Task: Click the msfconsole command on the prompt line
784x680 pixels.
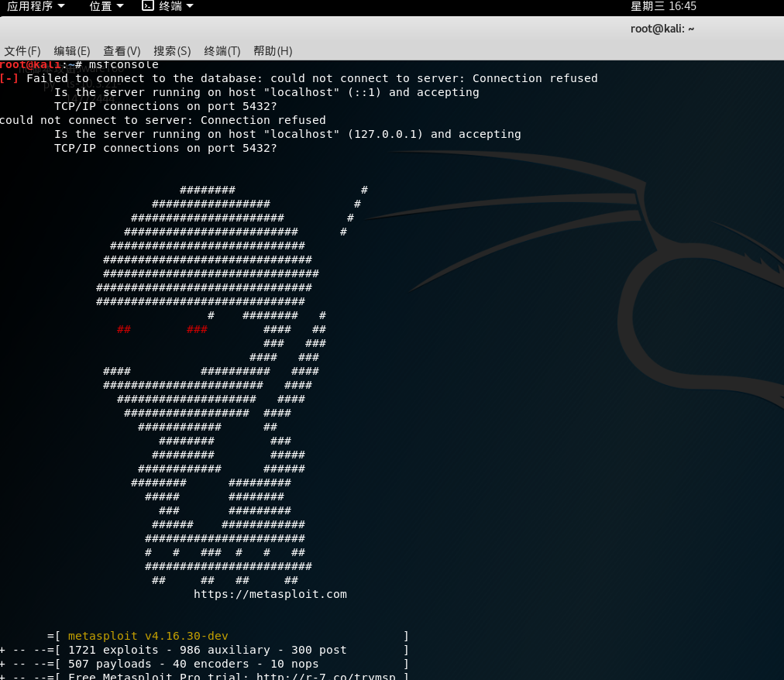Action: pos(126,64)
